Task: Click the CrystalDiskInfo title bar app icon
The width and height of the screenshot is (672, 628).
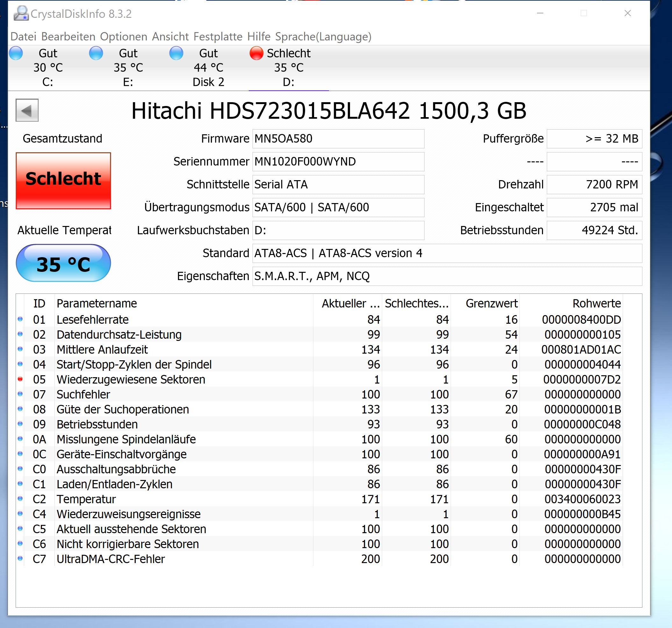Action: click(21, 13)
